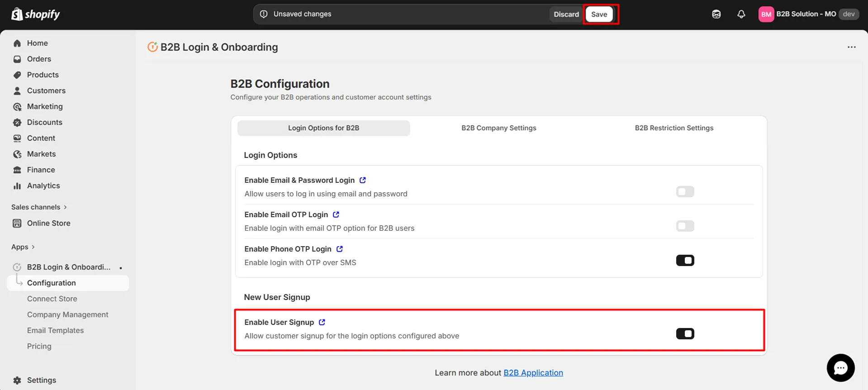This screenshot has height=390, width=868.
Task: Open external link next to Email OTP Login
Action: click(x=336, y=214)
